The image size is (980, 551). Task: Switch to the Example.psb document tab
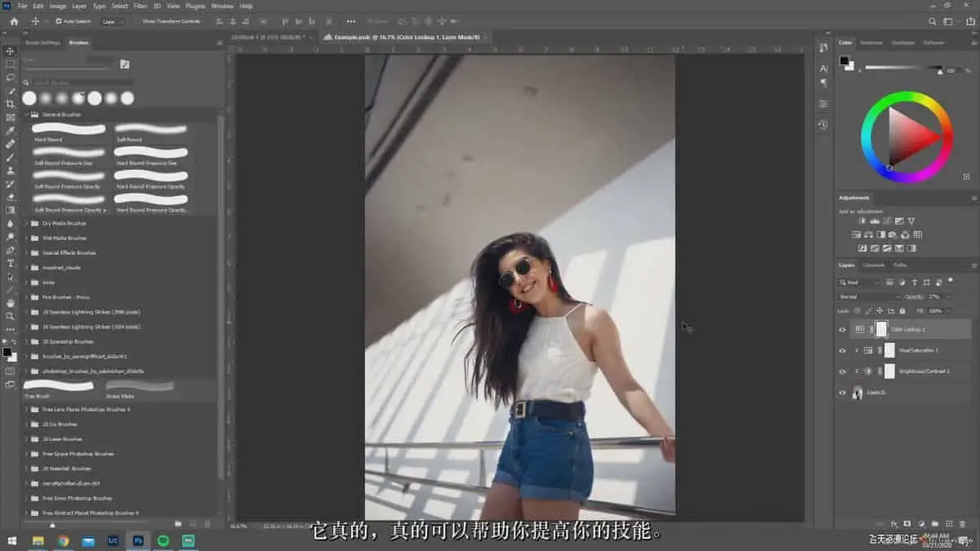click(404, 38)
